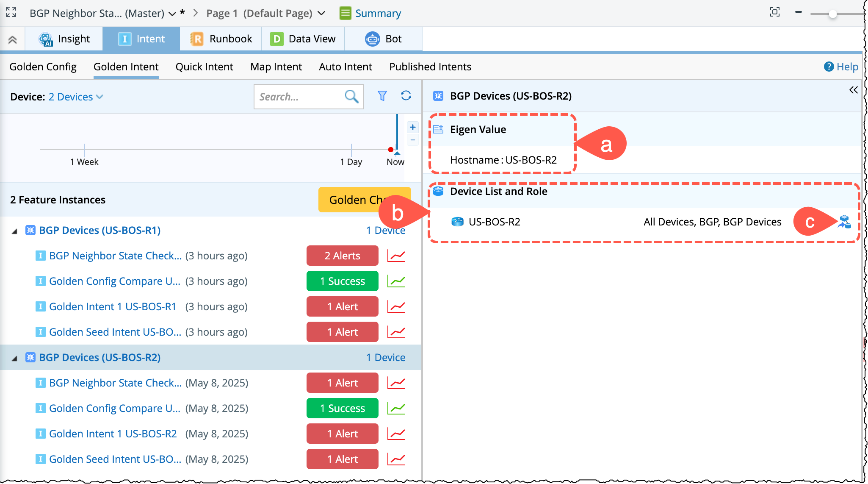Collapse the top toolbar with double-up arrow
868x484 pixels.
[12, 39]
